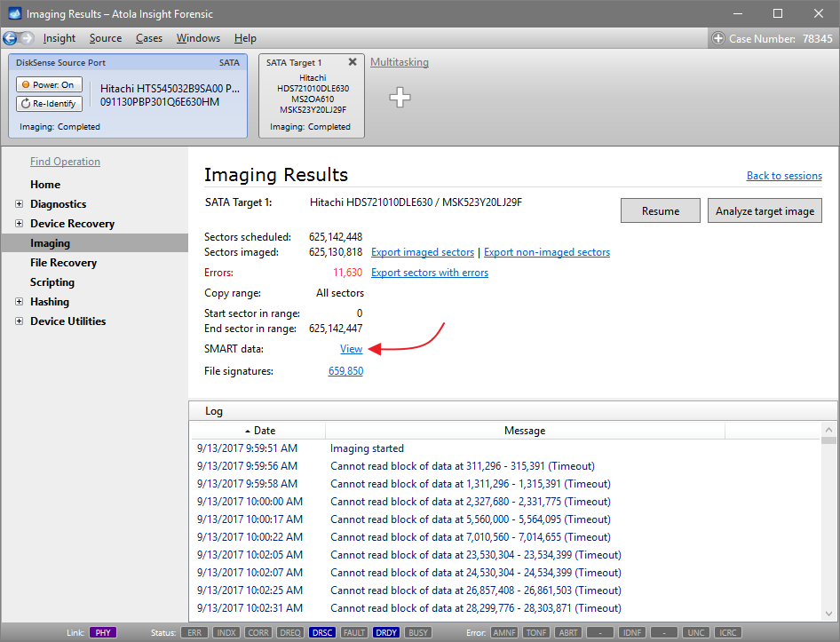Image resolution: width=840 pixels, height=642 pixels.
Task: Add a new target with the large plus
Action: click(x=400, y=98)
